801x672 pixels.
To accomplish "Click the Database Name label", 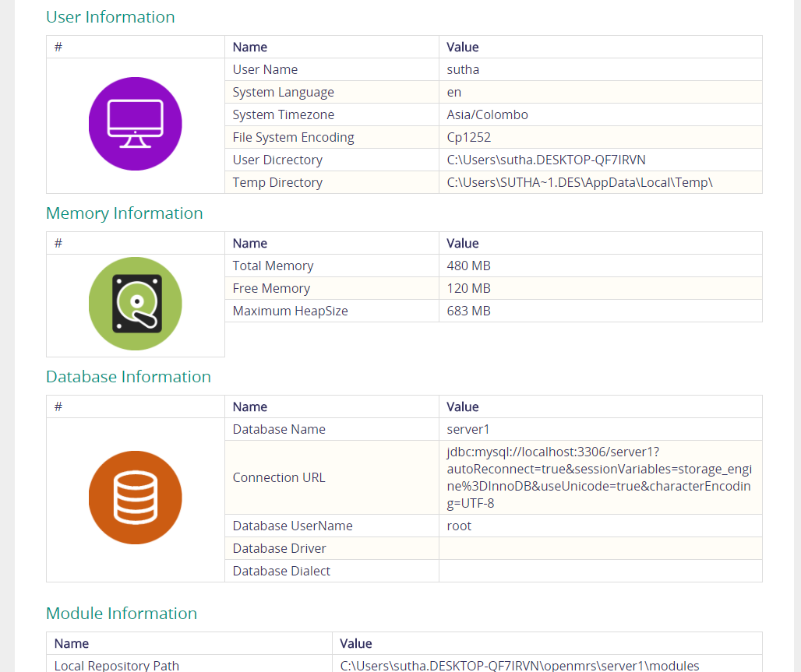I will tap(279, 430).
